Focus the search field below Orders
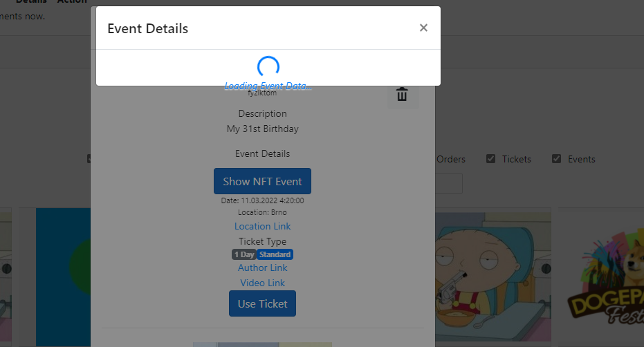 tap(448, 184)
